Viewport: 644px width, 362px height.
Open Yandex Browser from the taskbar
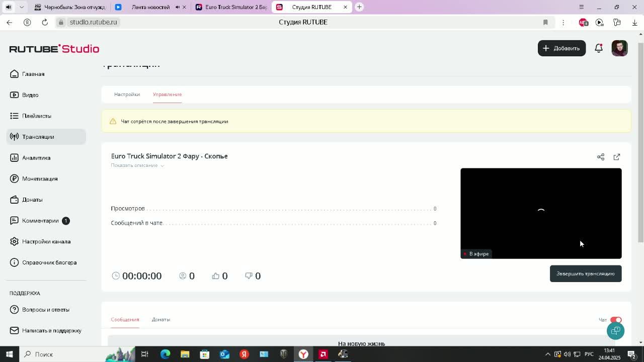tap(303, 354)
